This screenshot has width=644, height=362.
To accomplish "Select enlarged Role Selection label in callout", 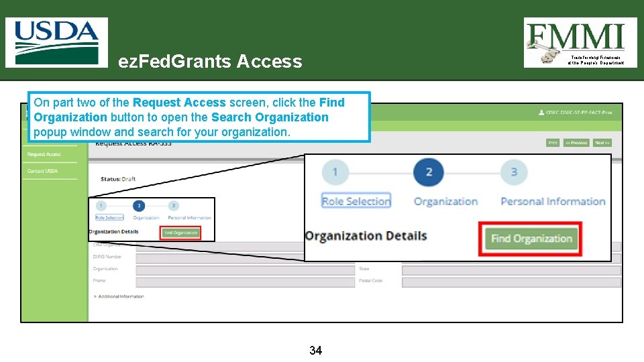I will [356, 201].
